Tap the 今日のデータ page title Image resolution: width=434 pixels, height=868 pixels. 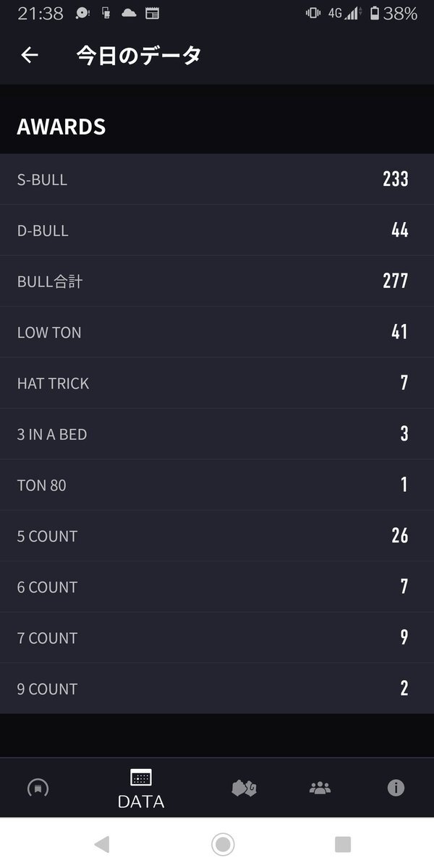[x=139, y=55]
